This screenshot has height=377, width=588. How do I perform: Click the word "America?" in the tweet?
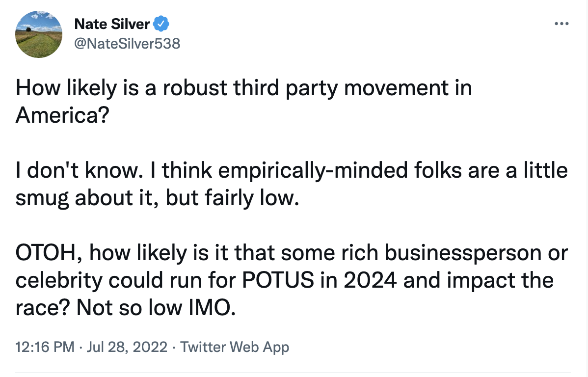62,115
